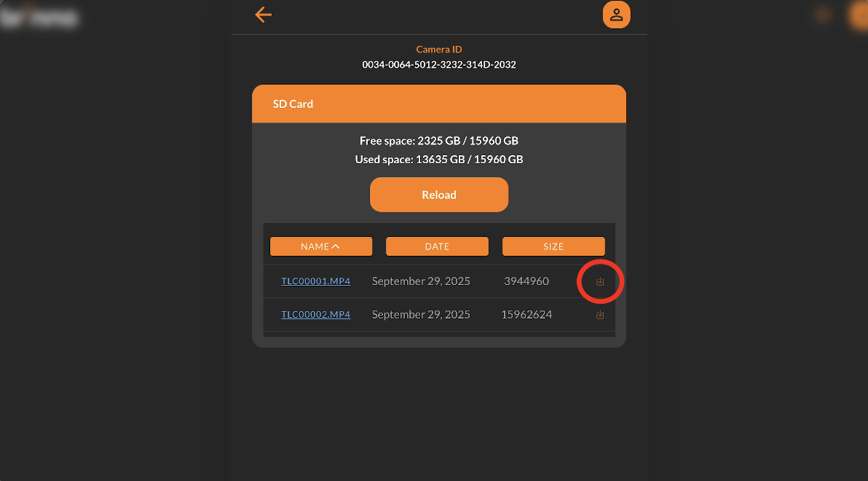
Task: Go back using the orange arrow
Action: coord(263,15)
